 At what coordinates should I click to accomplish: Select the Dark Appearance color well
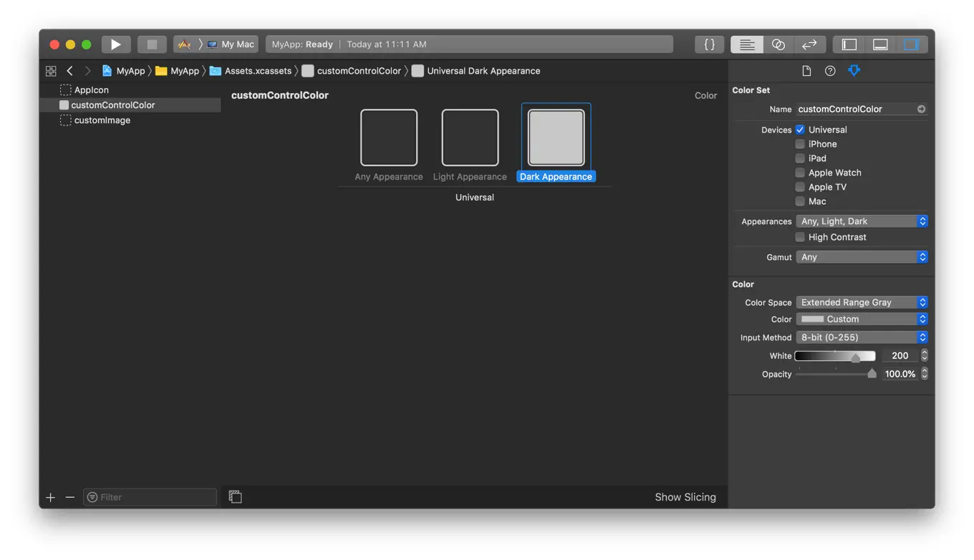[556, 137]
